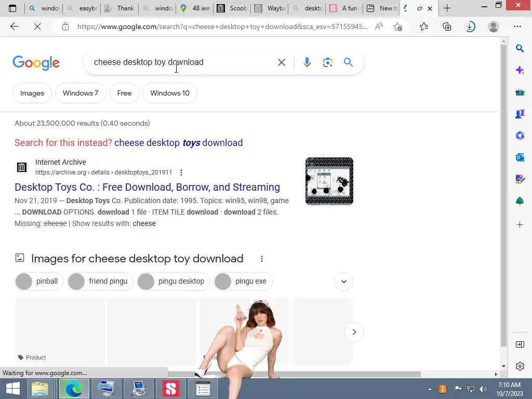Open the Downloads panel

[x=470, y=26]
